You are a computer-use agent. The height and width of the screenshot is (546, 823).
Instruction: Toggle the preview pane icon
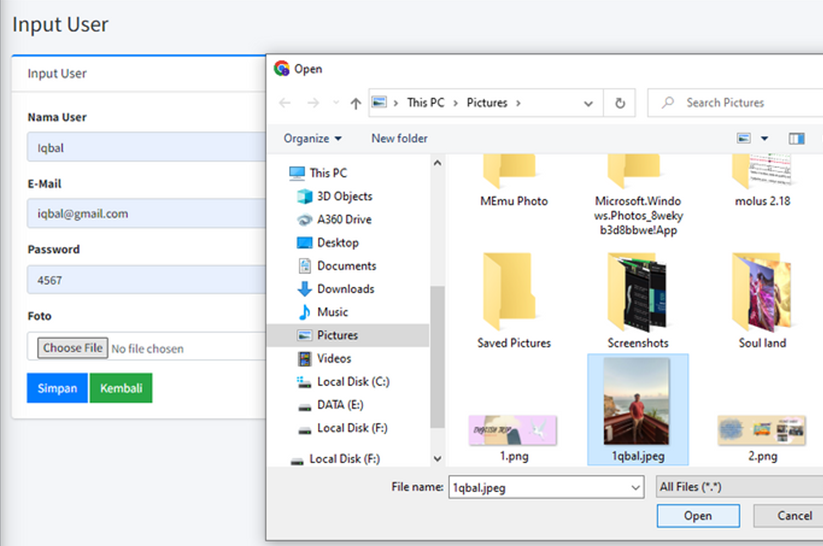pyautogui.click(x=796, y=139)
